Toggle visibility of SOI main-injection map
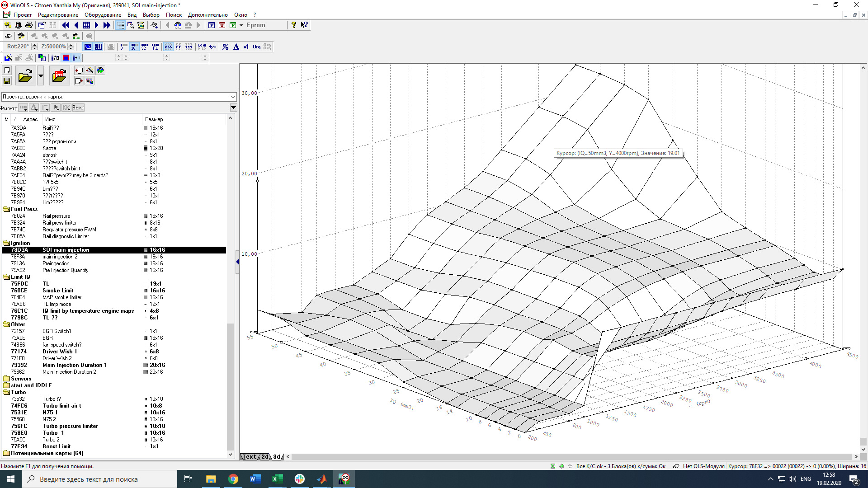Screen dimensions: 868x488 [x=6, y=250]
